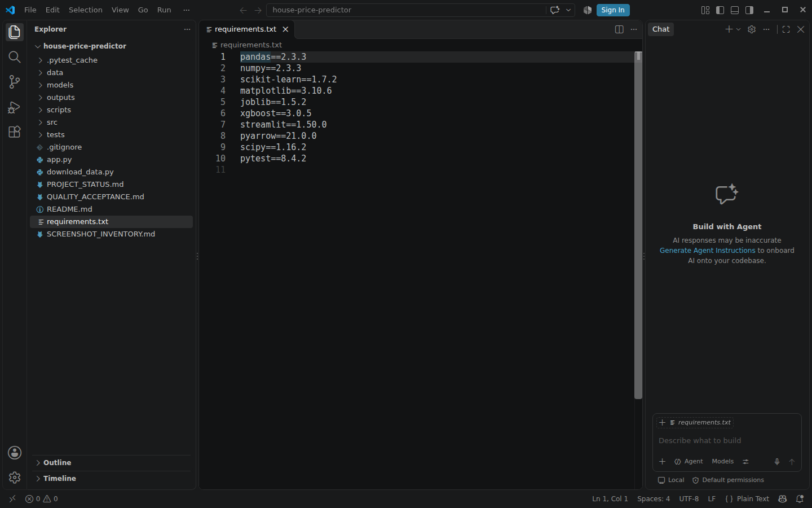Select the requirements.txt editor tab

(247, 29)
